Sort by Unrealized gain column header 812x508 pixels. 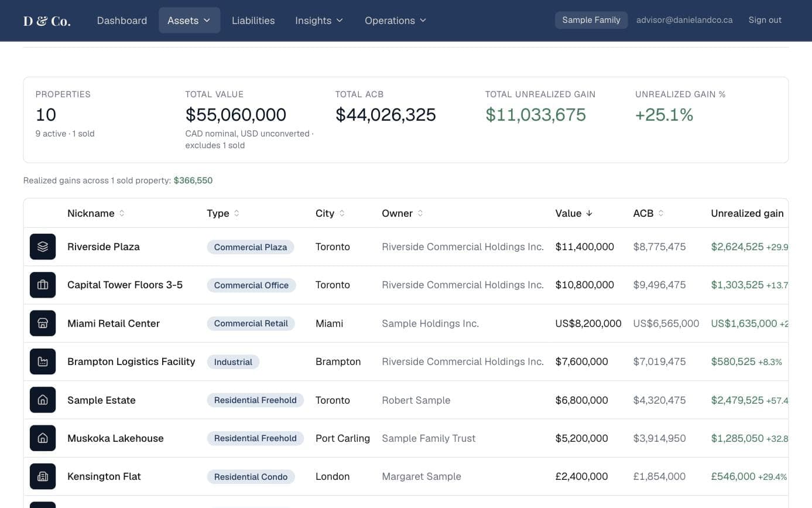[747, 213]
